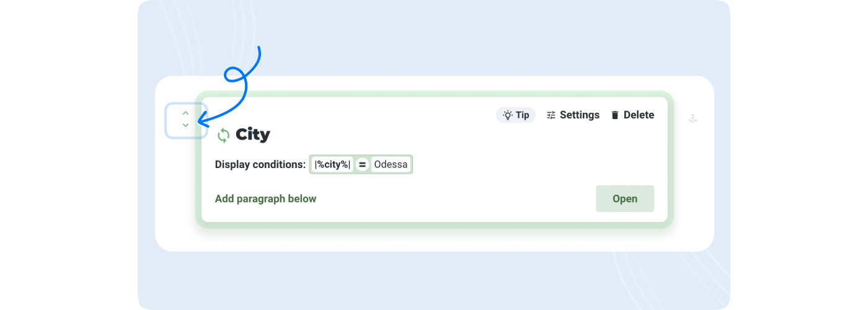868x310 pixels.
Task: Click the |%city%| variable chip
Action: click(x=332, y=164)
